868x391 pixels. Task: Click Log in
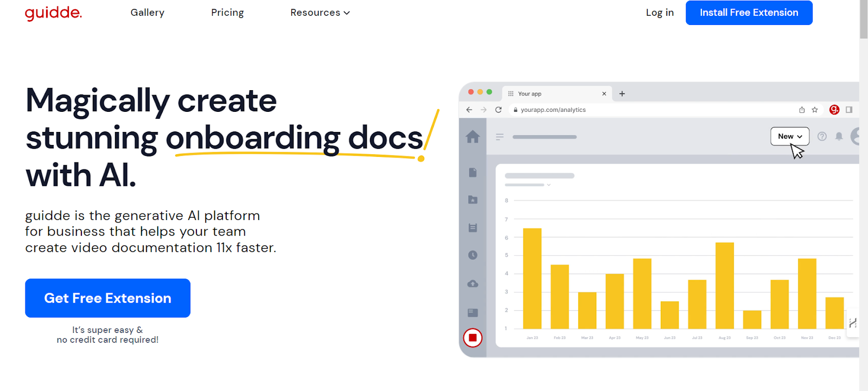click(x=660, y=12)
